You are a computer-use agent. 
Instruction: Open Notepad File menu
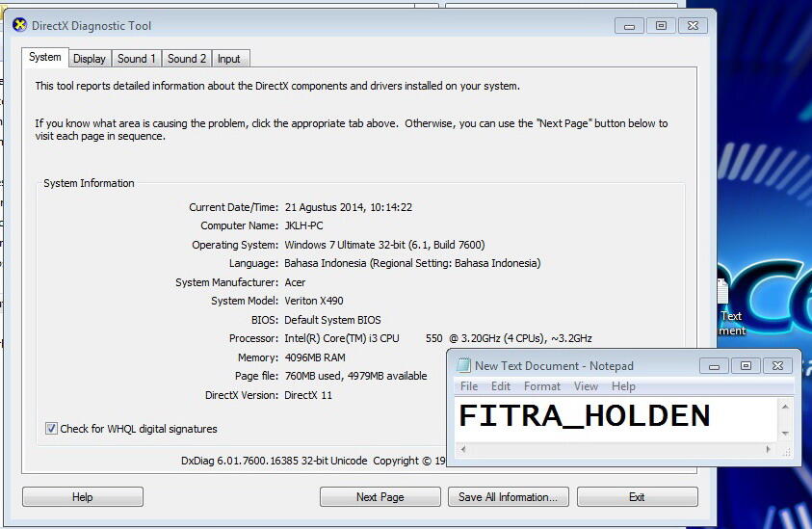469,386
